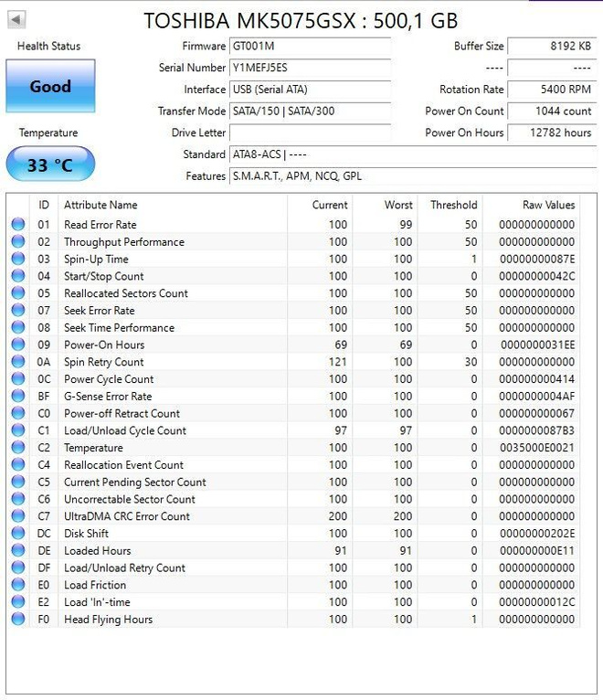The height and width of the screenshot is (700, 603).
Task: Click the status icon for Load Friction
Action: tap(18, 584)
